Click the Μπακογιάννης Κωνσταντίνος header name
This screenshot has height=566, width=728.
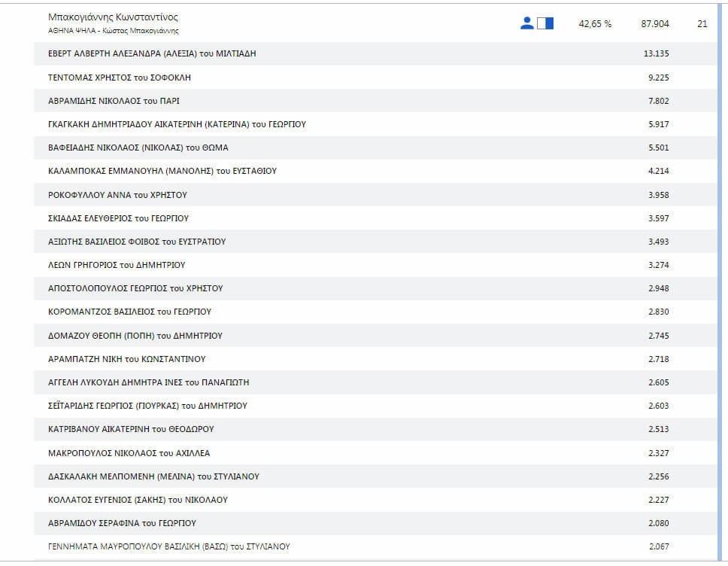pos(113,17)
